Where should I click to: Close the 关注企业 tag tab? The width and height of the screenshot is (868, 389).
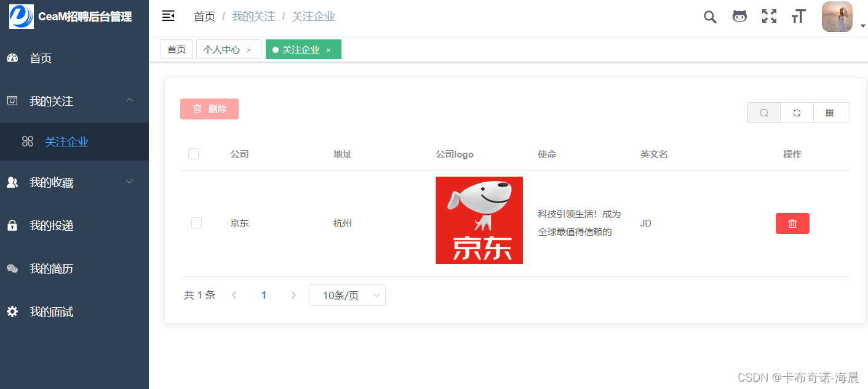tap(328, 50)
